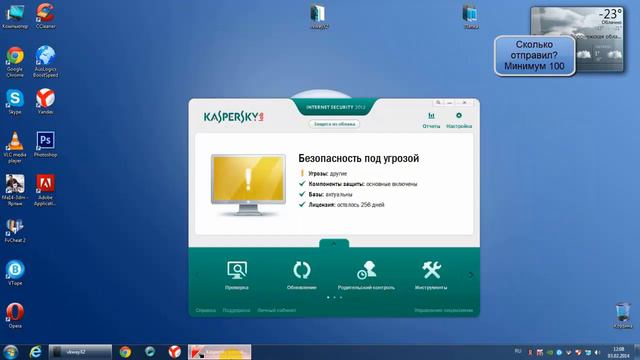Open the Обновление update icon in Kaspersky
The height and width of the screenshot is (360, 640).
(x=302, y=275)
